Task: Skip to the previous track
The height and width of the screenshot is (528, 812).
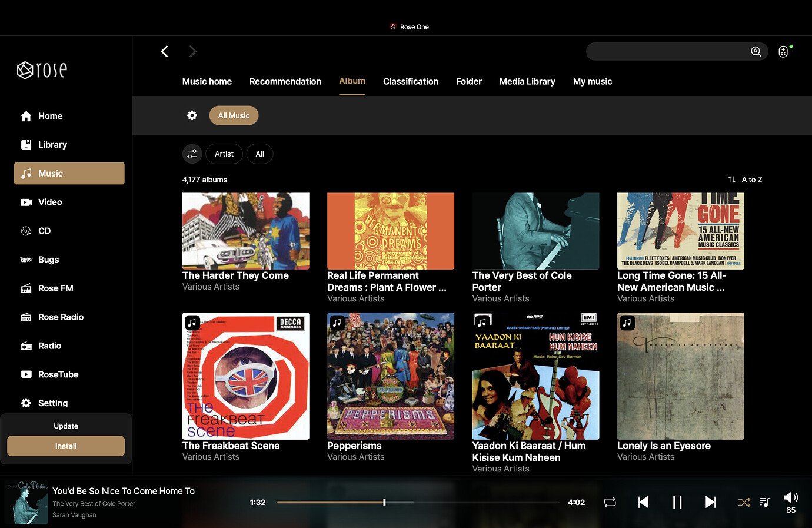Action: [643, 502]
